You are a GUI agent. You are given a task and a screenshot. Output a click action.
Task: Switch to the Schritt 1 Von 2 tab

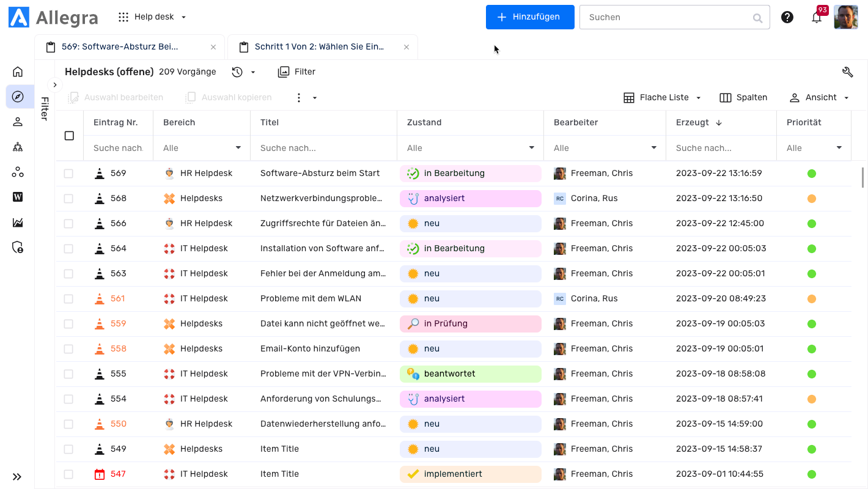coord(319,47)
